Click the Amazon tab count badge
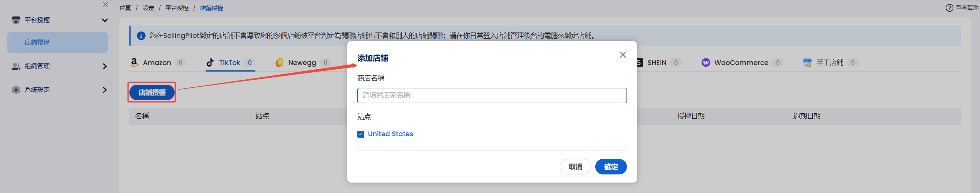This screenshot has height=193, width=980. 180,63
